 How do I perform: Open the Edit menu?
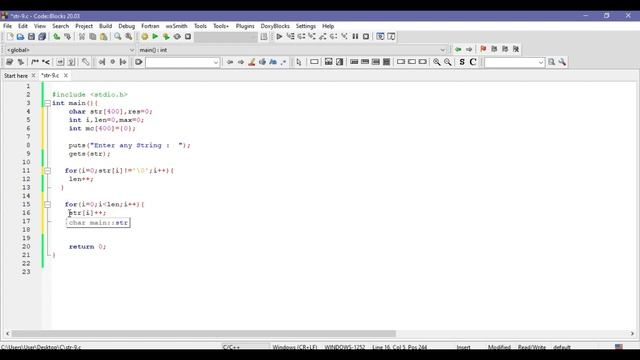[23, 26]
